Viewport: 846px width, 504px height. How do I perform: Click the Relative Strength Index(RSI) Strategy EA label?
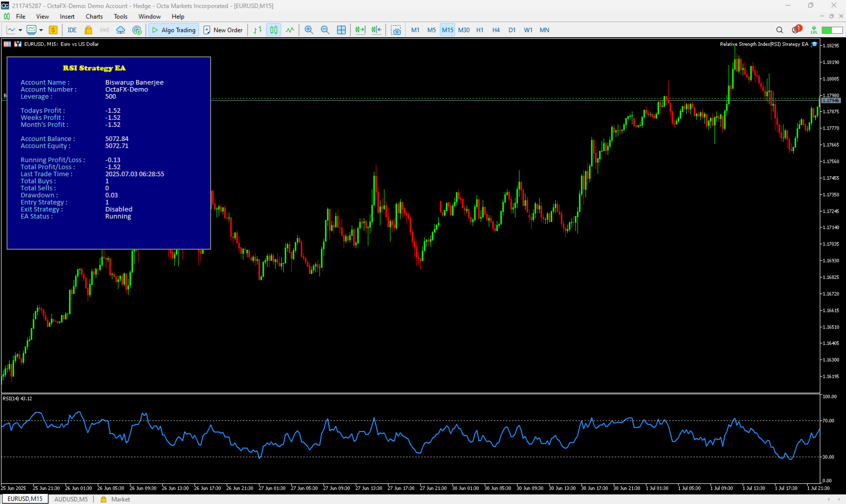764,44
